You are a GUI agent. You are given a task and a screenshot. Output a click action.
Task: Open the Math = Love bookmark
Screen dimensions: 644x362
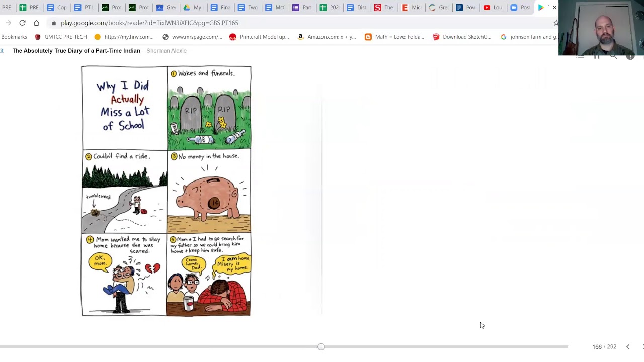tap(394, 37)
